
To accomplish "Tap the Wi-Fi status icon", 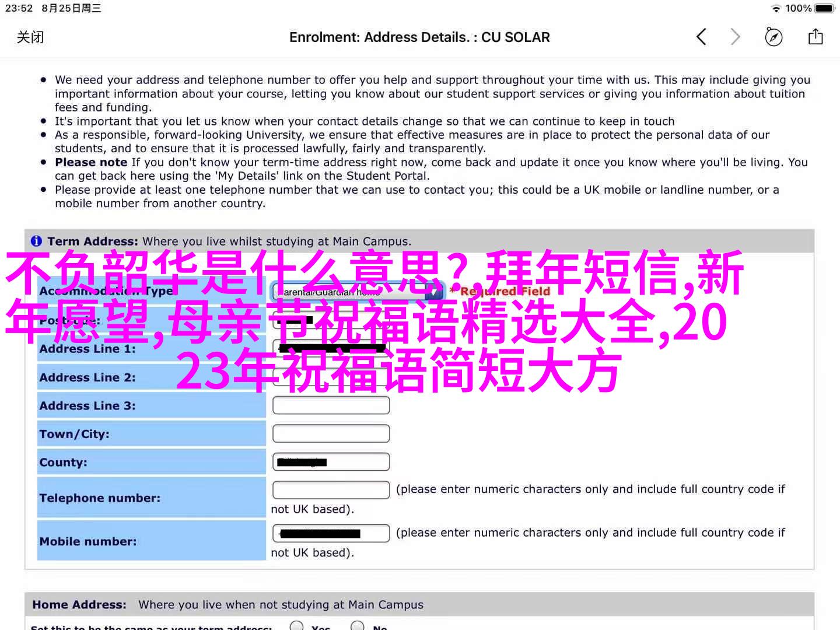I will (x=775, y=9).
